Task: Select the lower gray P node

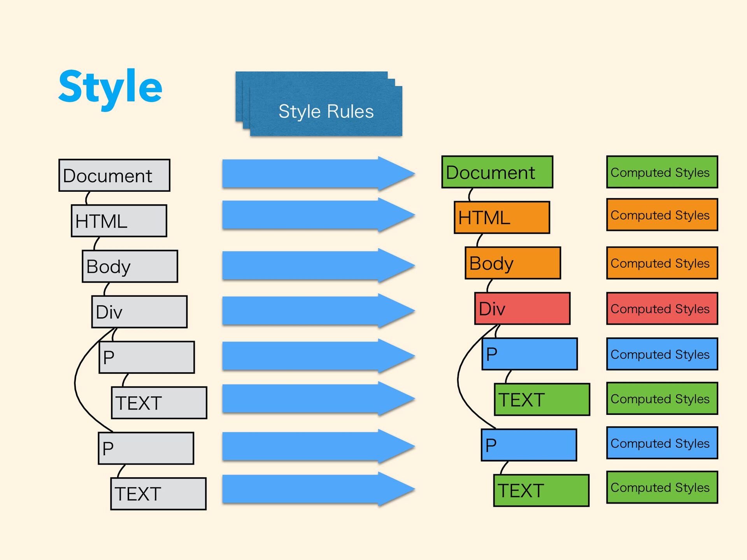Action: [146, 448]
